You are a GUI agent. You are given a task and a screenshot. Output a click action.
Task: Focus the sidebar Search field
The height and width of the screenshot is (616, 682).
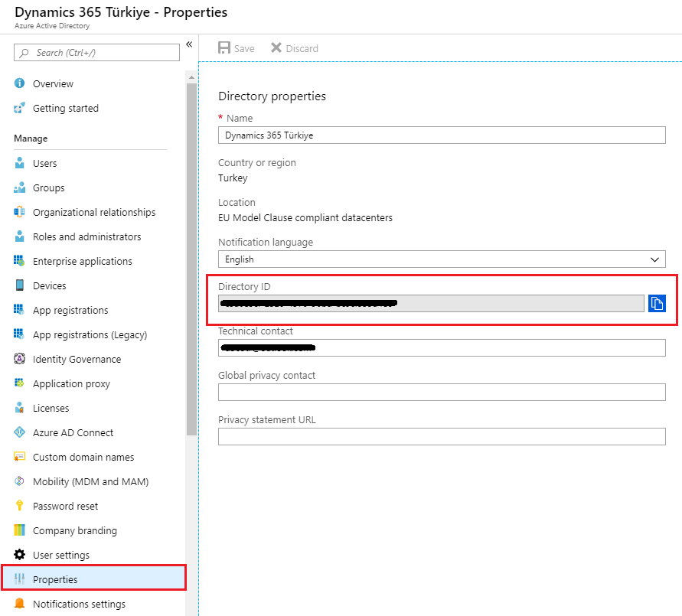[x=96, y=53]
